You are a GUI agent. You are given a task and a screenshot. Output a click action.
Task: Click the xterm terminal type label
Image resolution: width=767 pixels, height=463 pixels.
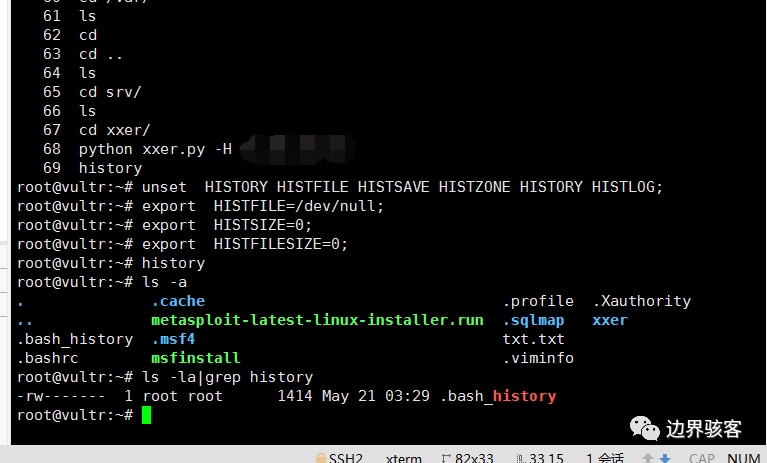pyautogui.click(x=403, y=458)
